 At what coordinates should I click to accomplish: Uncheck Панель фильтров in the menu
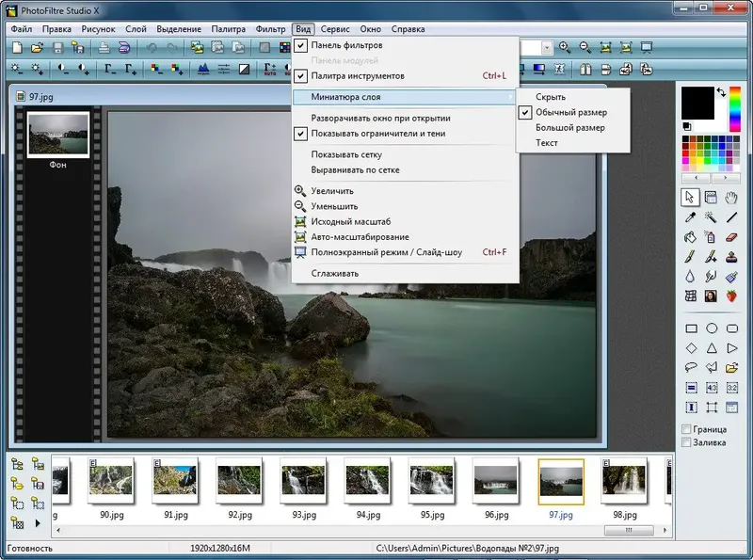tap(346, 45)
